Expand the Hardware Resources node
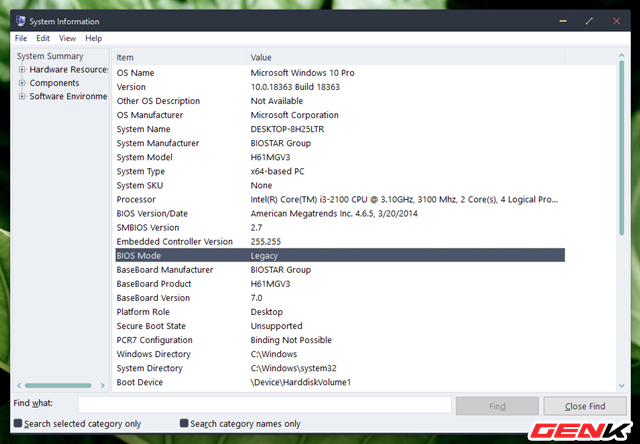The width and height of the screenshot is (640, 444). pos(22,70)
